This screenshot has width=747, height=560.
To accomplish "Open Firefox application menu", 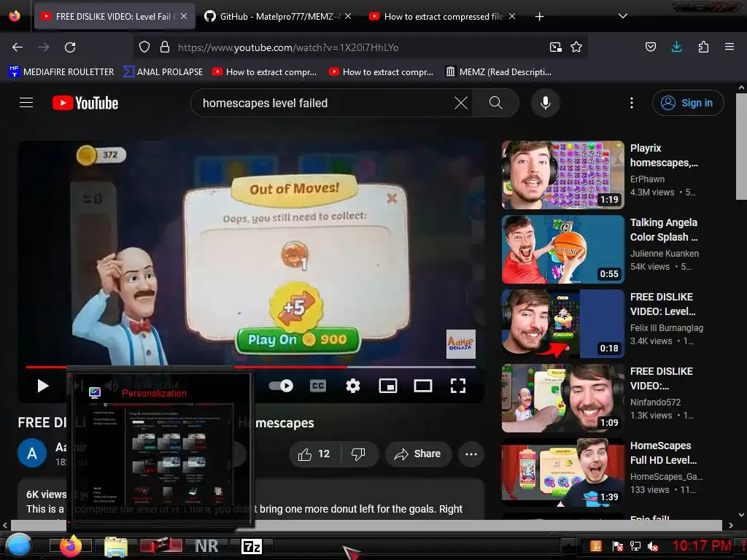I will click(729, 47).
